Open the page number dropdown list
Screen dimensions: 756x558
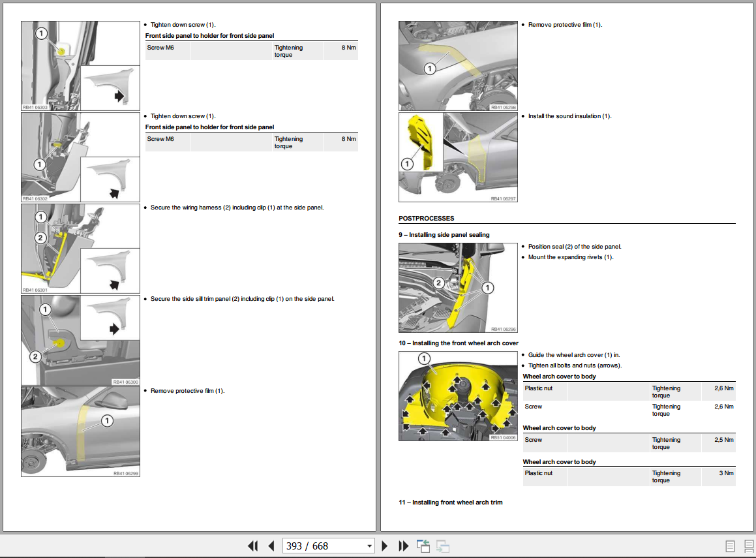point(369,546)
